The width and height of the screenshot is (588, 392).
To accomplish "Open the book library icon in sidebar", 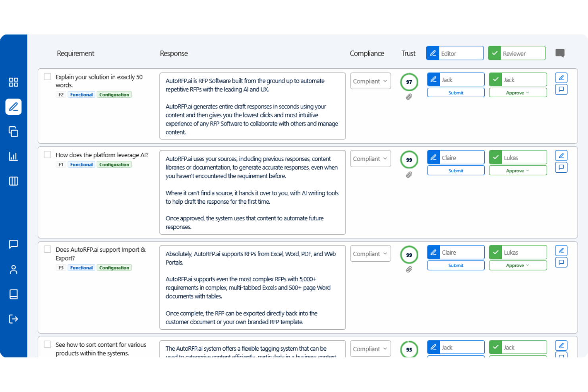I will pyautogui.click(x=14, y=294).
